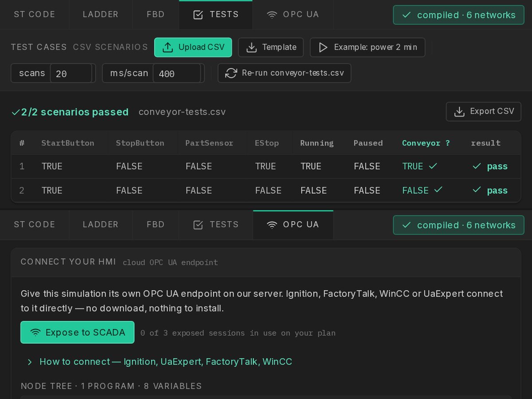Click PartSensor value FALSE in row 1
Screen dimensions: 532x399
(x=199, y=166)
